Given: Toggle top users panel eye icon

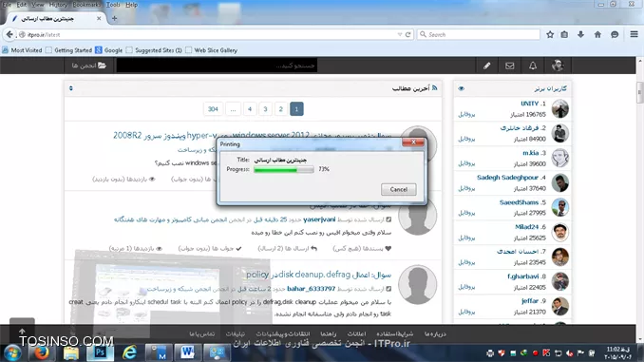Looking at the screenshot, I should point(462,88).
